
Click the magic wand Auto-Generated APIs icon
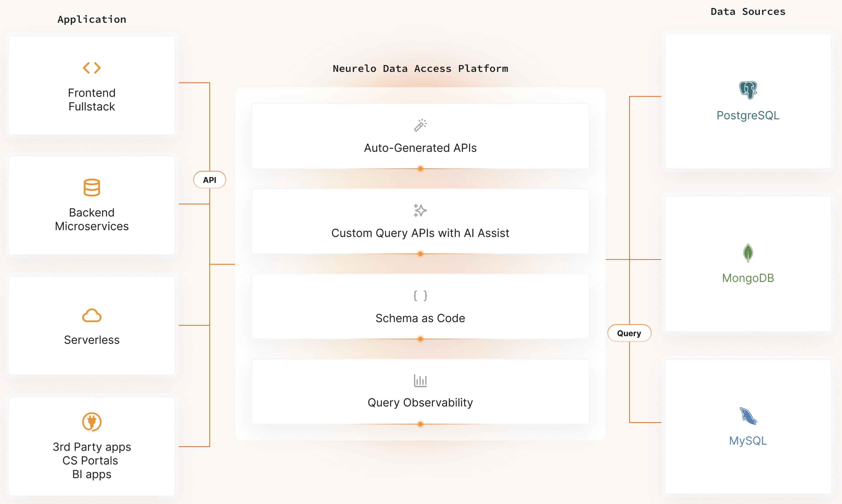coord(420,125)
